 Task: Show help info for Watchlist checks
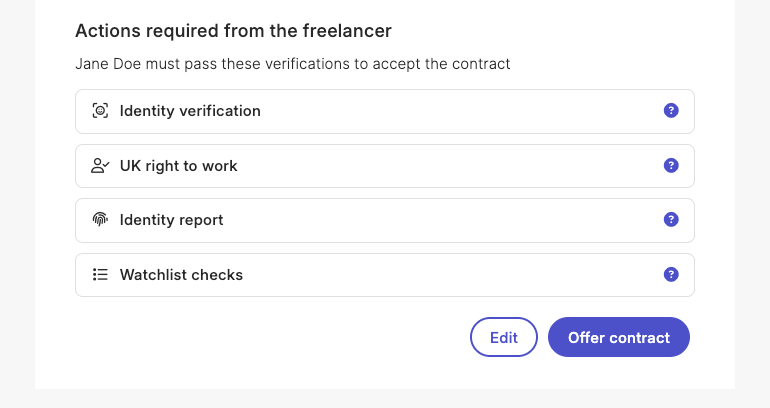(671, 274)
